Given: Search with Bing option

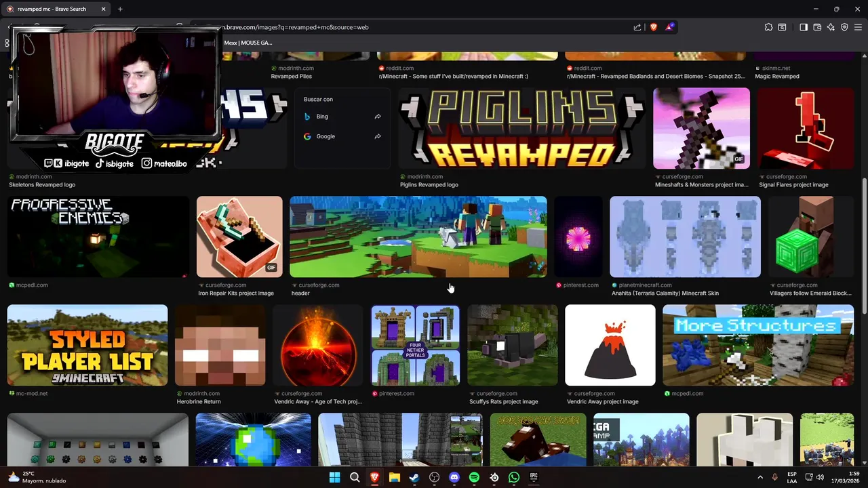Looking at the screenshot, I should tap(342, 117).
